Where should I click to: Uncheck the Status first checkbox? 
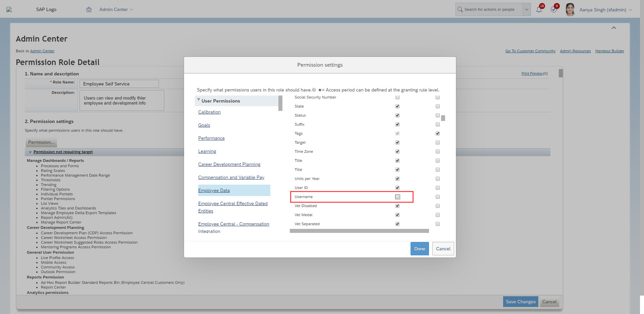point(397,115)
